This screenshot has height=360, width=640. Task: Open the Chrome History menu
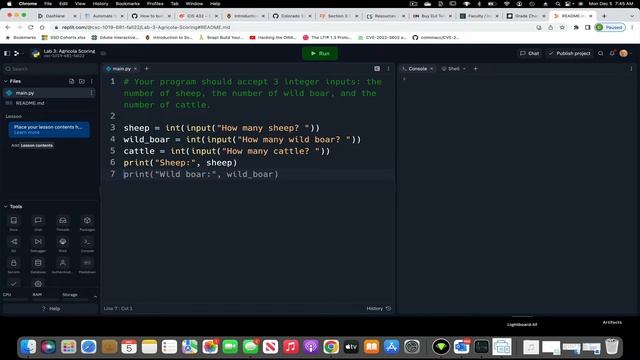pyautogui.click(x=100, y=4)
